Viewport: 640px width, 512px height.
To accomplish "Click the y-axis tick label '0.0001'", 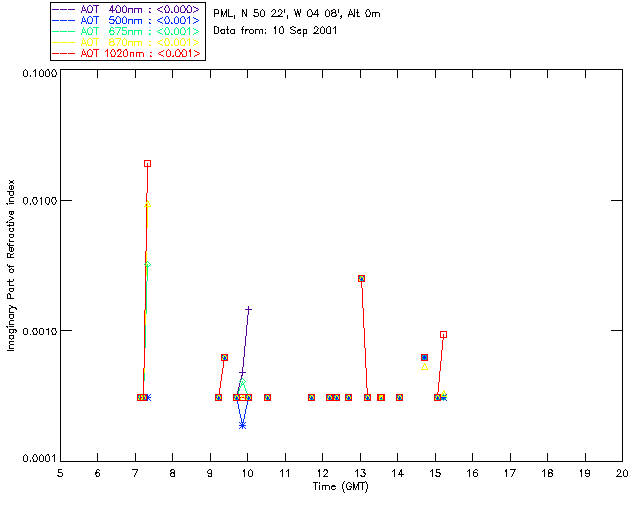I will click(40, 459).
